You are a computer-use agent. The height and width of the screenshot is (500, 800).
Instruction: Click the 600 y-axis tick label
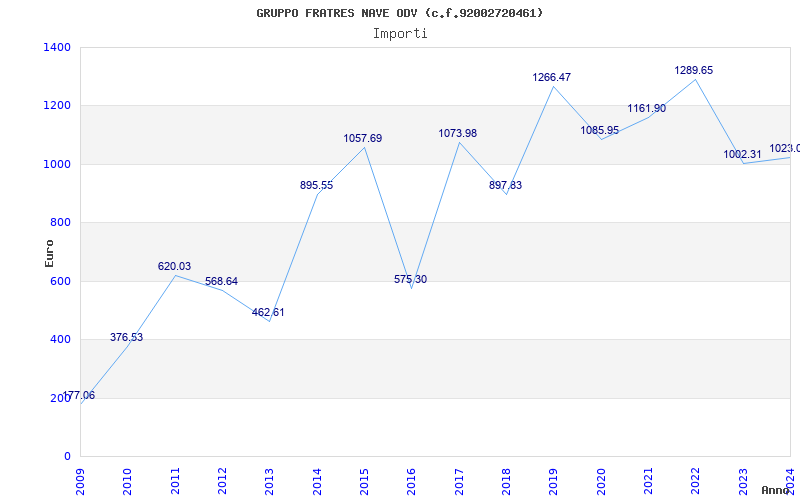[x=60, y=281]
